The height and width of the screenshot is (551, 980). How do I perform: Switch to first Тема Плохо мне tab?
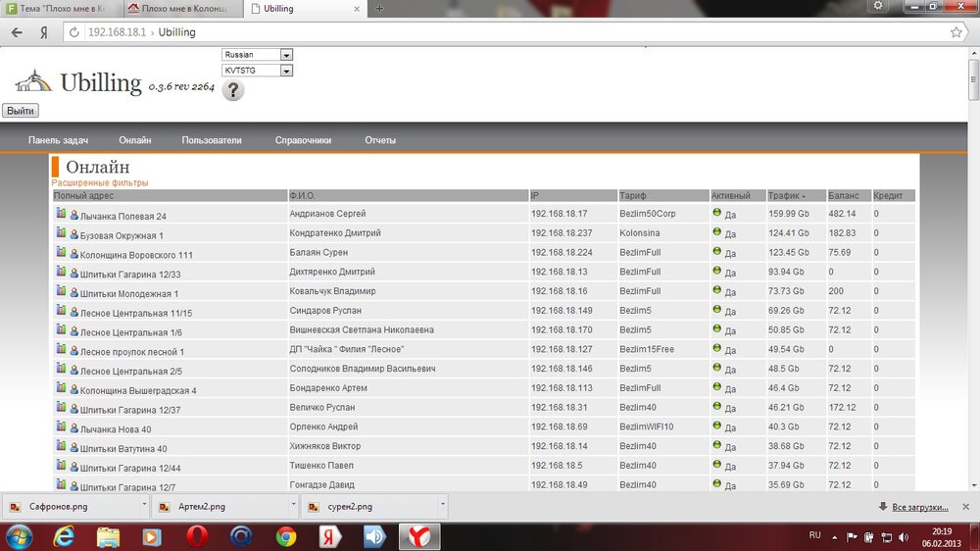click(x=61, y=9)
